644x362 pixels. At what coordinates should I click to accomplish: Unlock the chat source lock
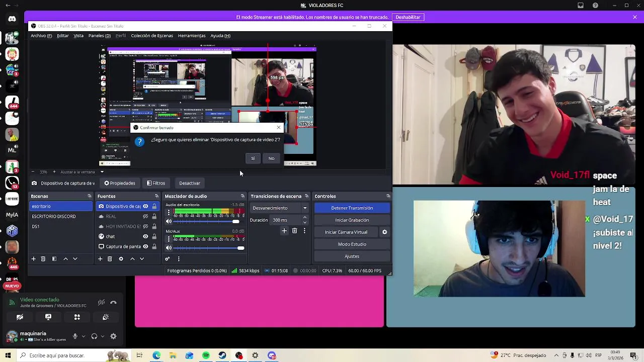154,237
